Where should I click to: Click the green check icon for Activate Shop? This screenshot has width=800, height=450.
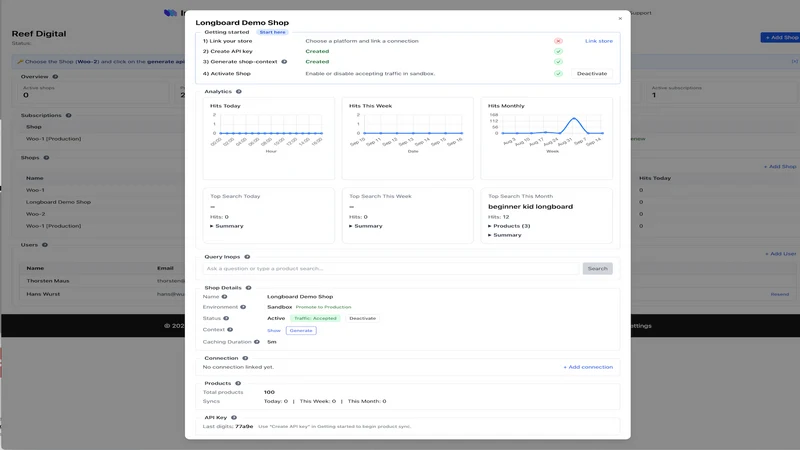click(x=558, y=73)
